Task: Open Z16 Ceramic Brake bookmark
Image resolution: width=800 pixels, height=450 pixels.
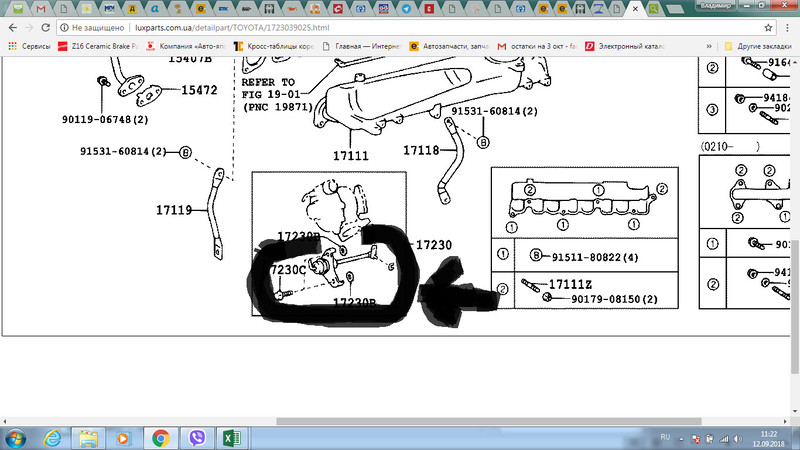Action: (x=100, y=46)
